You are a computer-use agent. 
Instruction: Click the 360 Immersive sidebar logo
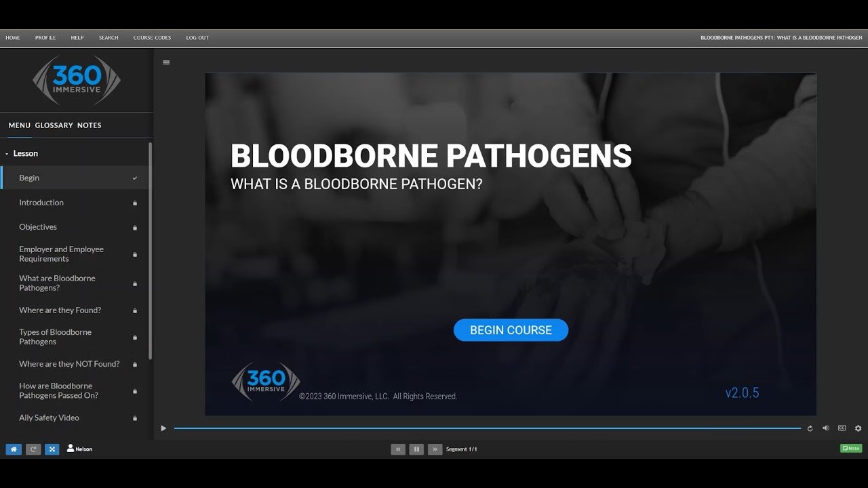pyautogui.click(x=77, y=80)
